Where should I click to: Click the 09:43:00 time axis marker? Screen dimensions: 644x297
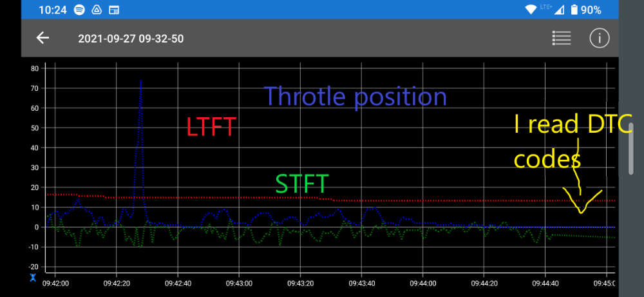click(x=238, y=282)
